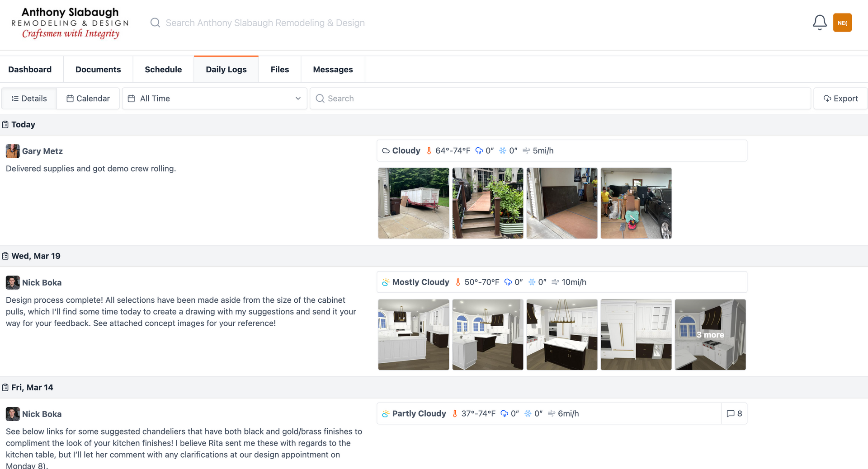
Task: Click the 'Design process complete!' log text
Action: tap(181, 312)
